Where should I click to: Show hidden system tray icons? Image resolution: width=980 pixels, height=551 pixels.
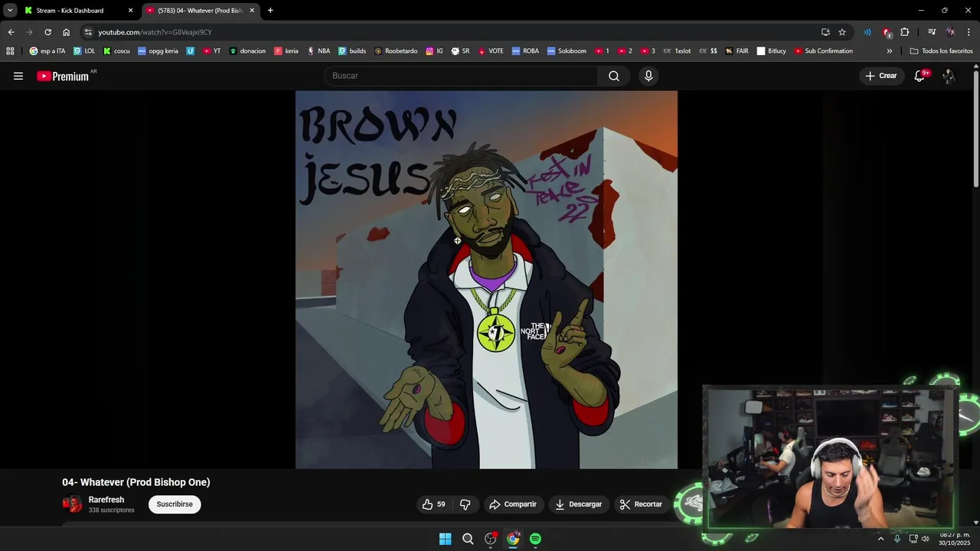click(880, 539)
